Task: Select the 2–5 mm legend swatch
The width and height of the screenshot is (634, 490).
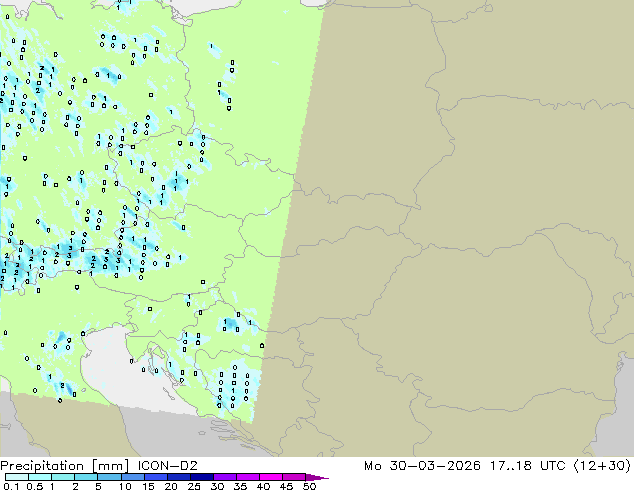Action: point(86,477)
